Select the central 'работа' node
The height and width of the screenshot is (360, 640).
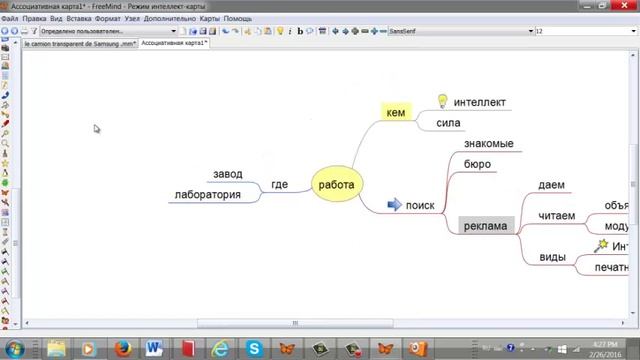click(x=337, y=184)
